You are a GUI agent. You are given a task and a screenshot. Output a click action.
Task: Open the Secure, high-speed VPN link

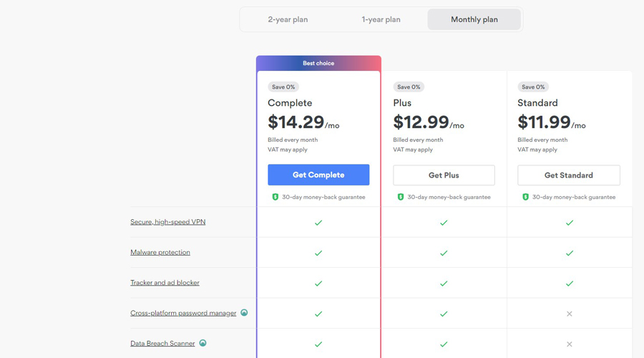[167, 222]
